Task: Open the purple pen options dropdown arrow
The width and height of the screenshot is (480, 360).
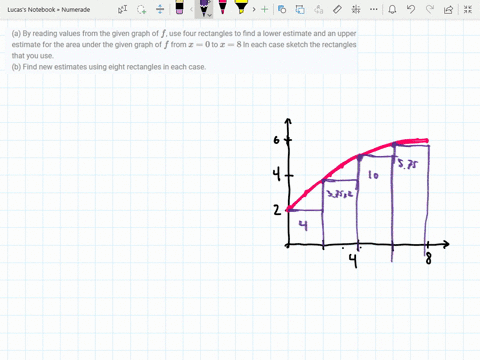Action: [x=210, y=15]
